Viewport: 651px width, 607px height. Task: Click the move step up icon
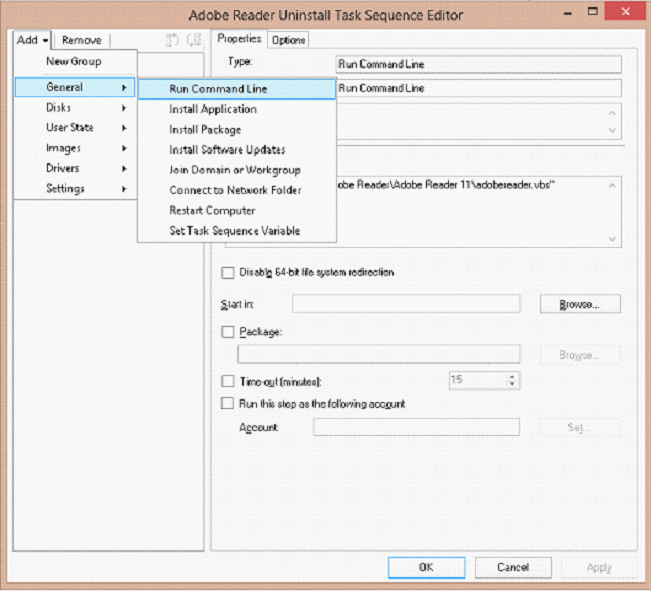172,40
